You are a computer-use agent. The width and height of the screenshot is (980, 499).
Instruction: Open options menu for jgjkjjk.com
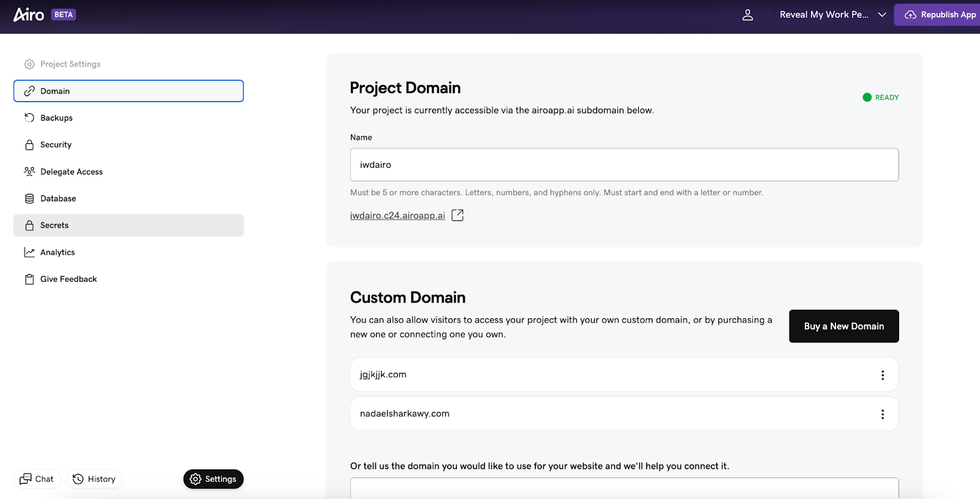point(883,375)
